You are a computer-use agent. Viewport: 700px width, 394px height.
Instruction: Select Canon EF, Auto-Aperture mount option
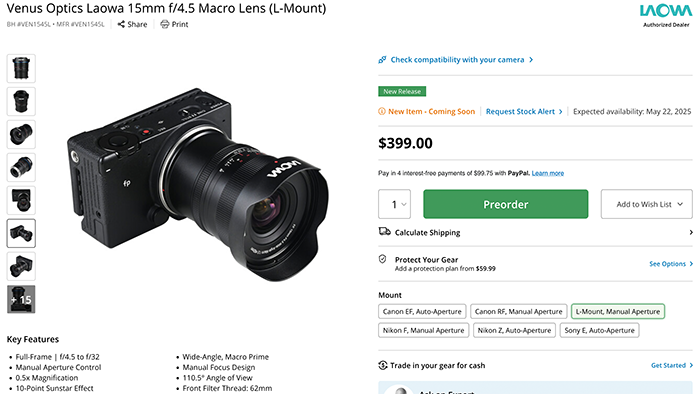point(422,311)
